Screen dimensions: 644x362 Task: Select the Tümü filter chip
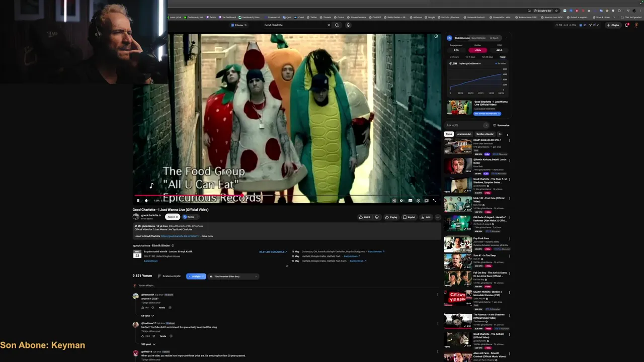click(x=449, y=134)
